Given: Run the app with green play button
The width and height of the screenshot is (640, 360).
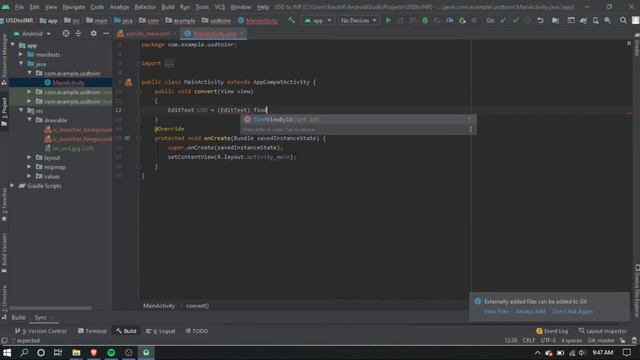Looking at the screenshot, I should pyautogui.click(x=388, y=20).
